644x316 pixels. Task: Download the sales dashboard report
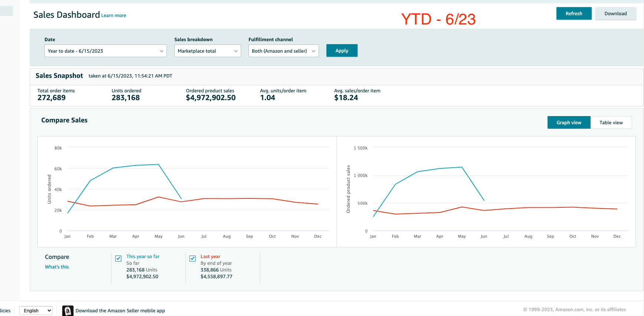[x=615, y=13]
